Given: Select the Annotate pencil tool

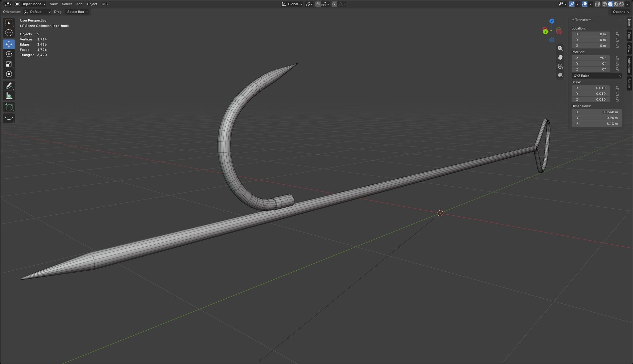Looking at the screenshot, I should coord(9,86).
